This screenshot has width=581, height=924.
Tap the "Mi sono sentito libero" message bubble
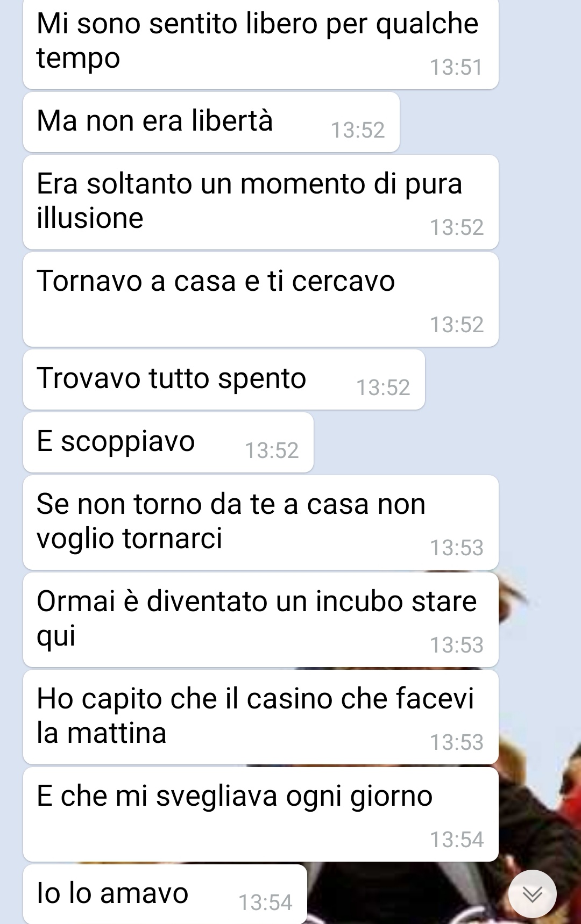tap(261, 45)
